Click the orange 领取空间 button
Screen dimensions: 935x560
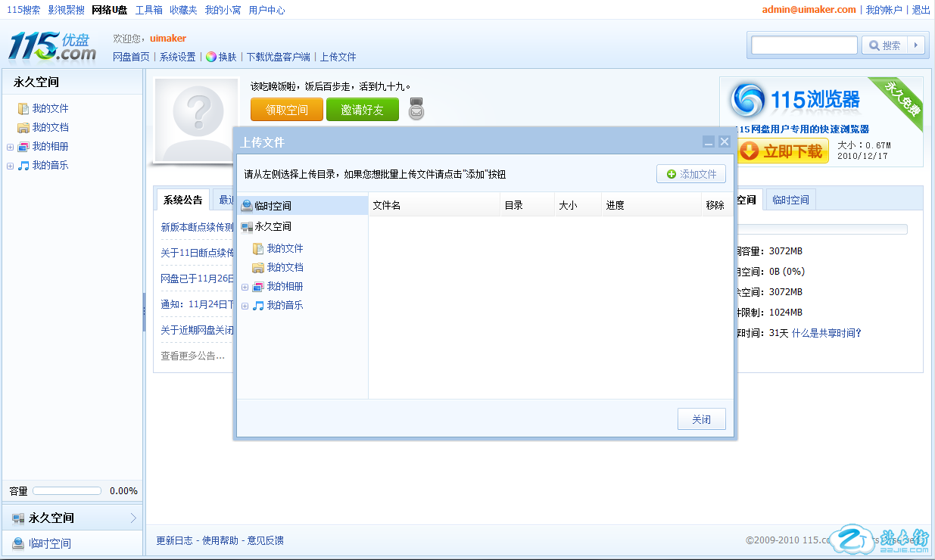286,110
